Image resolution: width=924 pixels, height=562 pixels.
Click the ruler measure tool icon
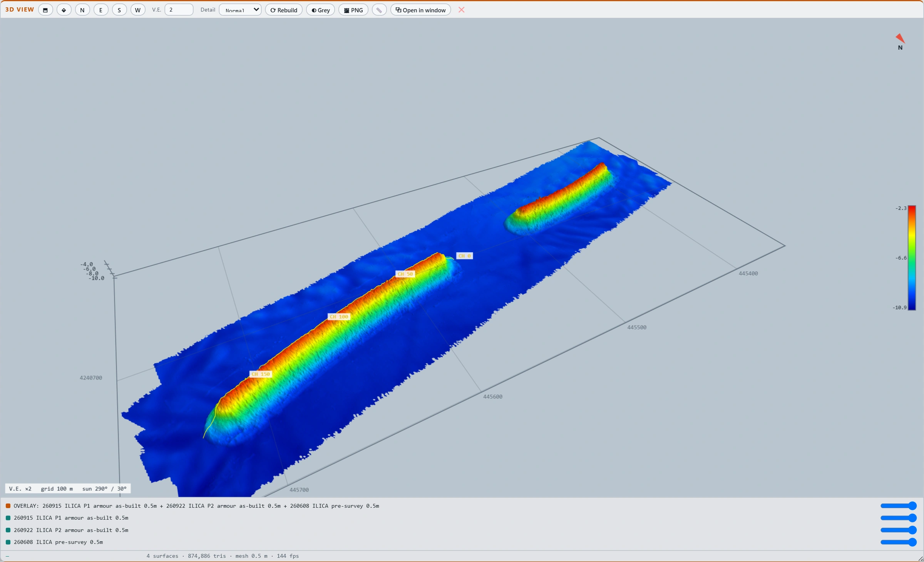tap(379, 10)
